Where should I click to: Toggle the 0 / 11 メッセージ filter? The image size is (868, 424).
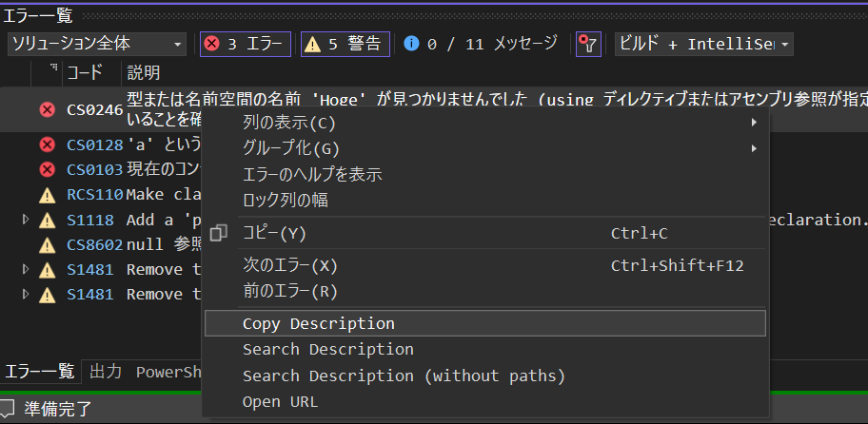(480, 45)
